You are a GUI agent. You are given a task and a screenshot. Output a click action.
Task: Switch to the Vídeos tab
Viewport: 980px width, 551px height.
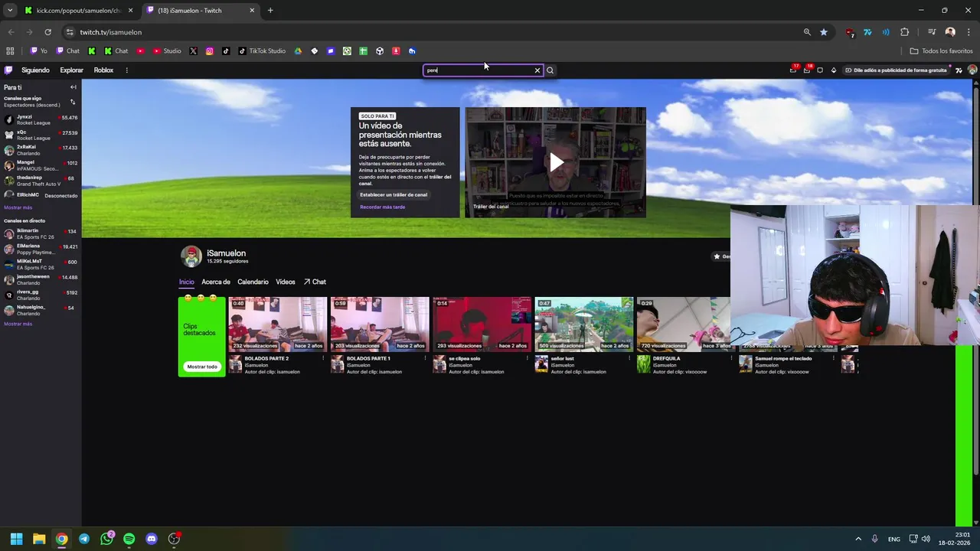coord(286,282)
